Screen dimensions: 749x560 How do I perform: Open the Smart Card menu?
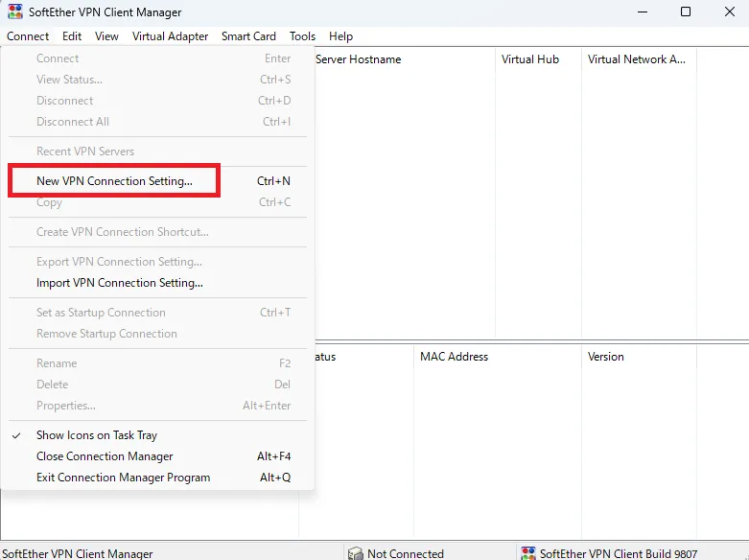pos(248,36)
